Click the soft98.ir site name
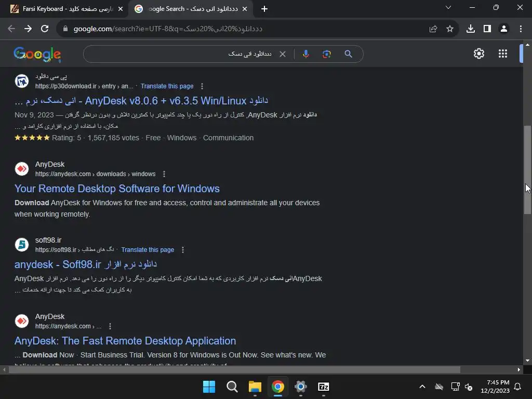Image resolution: width=532 pixels, height=399 pixels. [x=48, y=240]
